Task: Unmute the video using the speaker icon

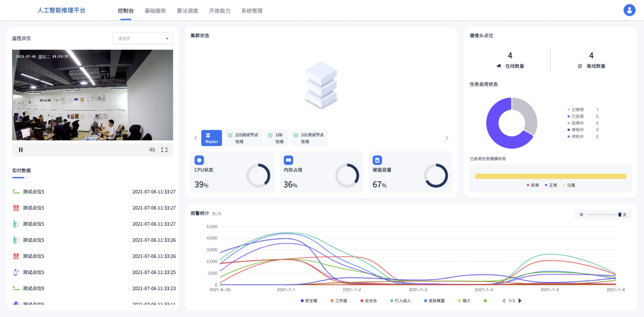Action: 152,150
